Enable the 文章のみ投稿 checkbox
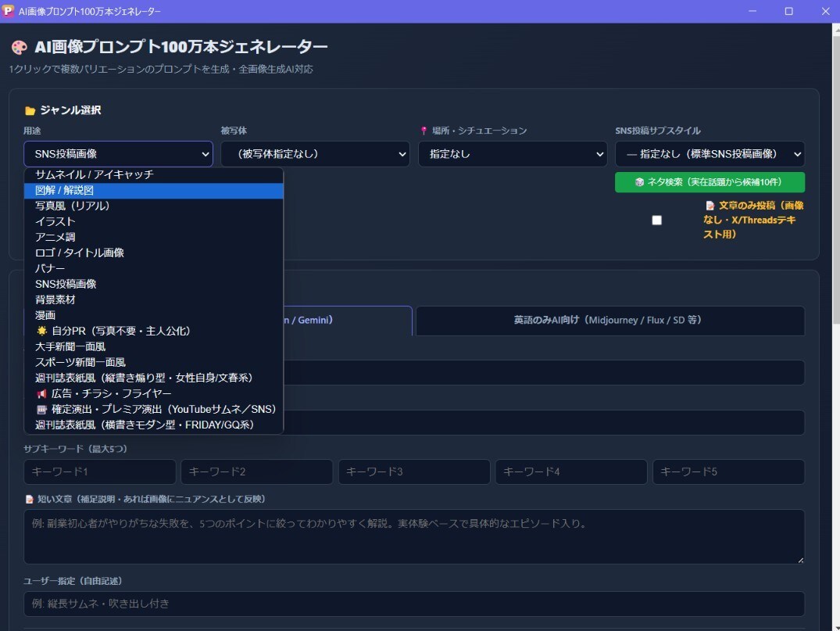The width and height of the screenshot is (840, 631). [657, 220]
